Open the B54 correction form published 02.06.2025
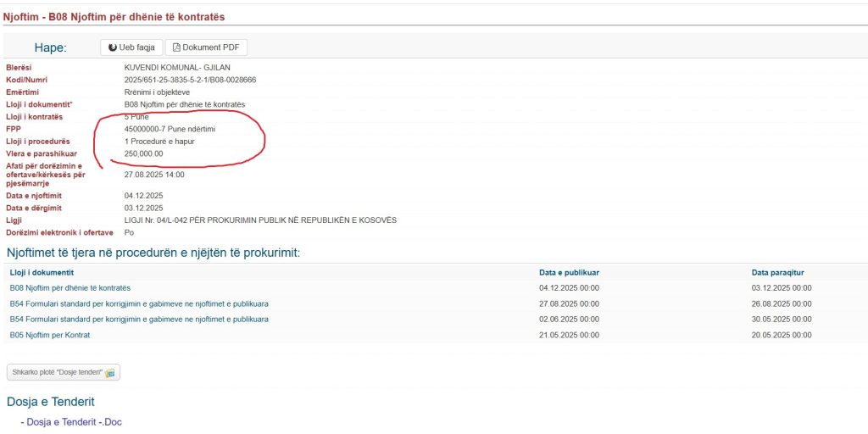 pos(139,319)
